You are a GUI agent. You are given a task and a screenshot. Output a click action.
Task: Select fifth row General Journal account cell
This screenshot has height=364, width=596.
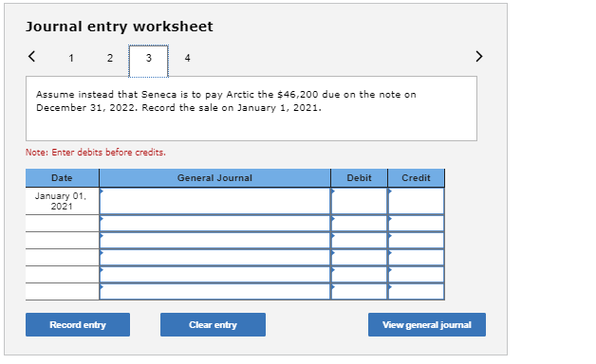[214, 275]
